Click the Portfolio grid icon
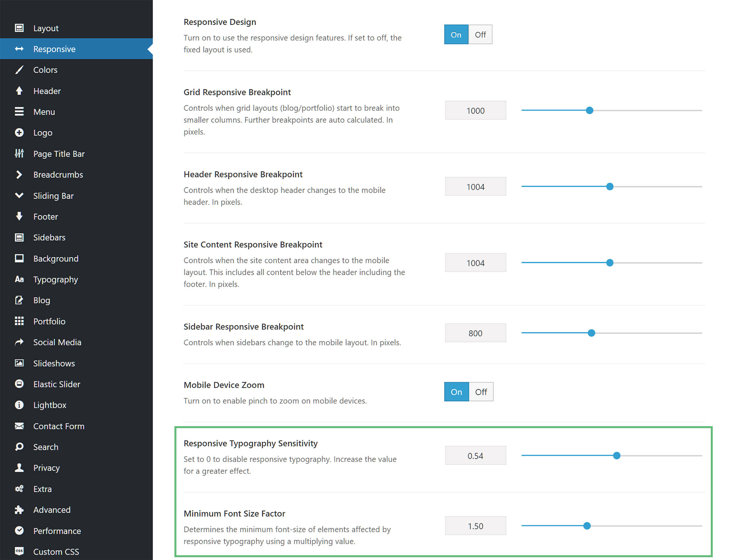 [x=19, y=321]
